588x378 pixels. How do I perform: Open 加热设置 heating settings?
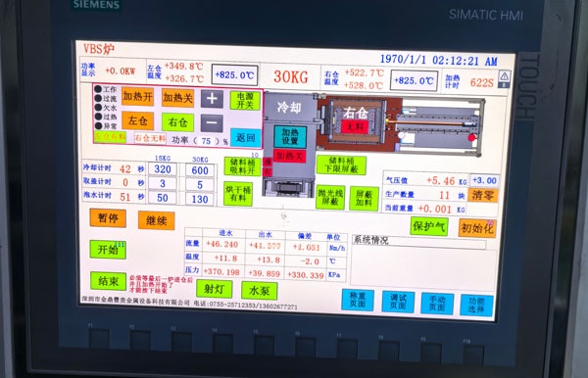click(x=290, y=136)
